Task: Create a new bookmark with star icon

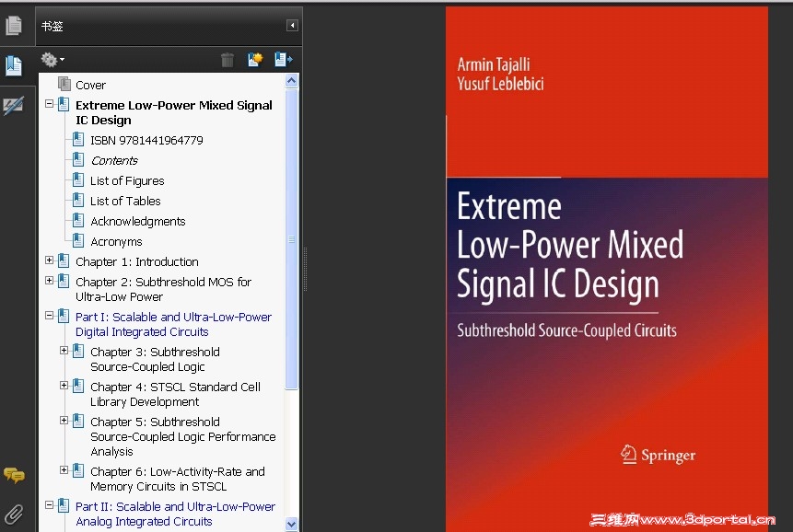Action: [255, 59]
